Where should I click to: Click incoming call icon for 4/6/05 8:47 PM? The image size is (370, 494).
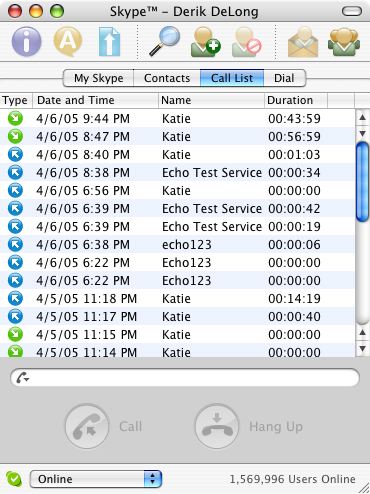15,136
